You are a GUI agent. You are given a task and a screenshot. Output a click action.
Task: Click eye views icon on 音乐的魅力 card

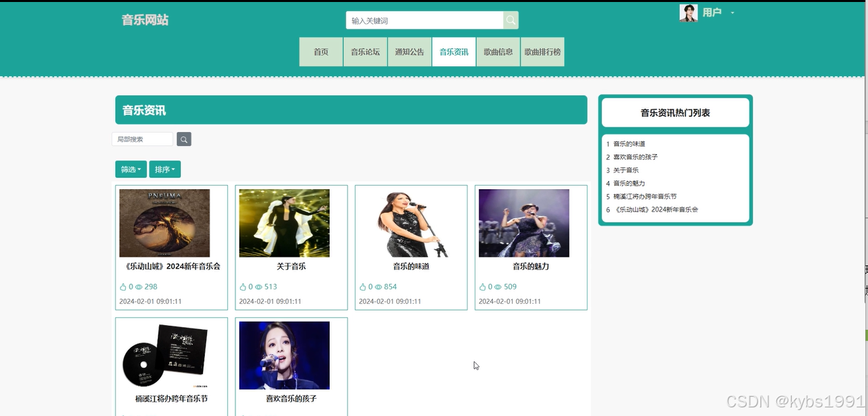499,287
